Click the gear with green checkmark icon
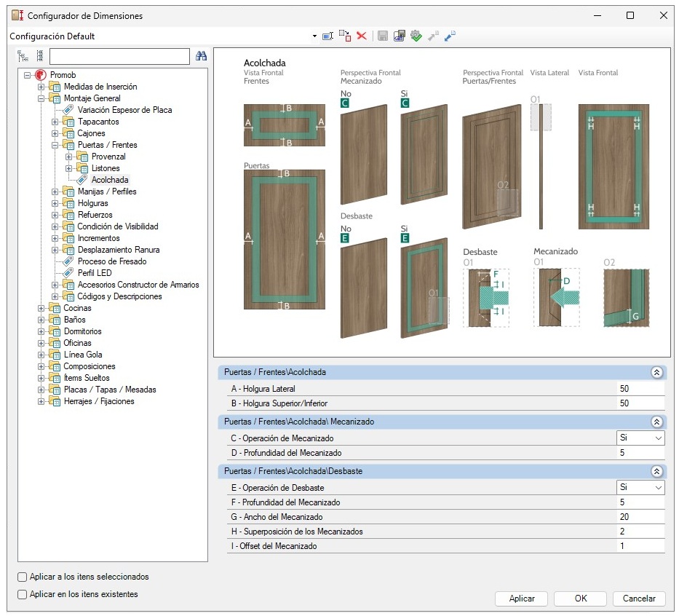Viewport: 679px width, 616px height. click(416, 36)
